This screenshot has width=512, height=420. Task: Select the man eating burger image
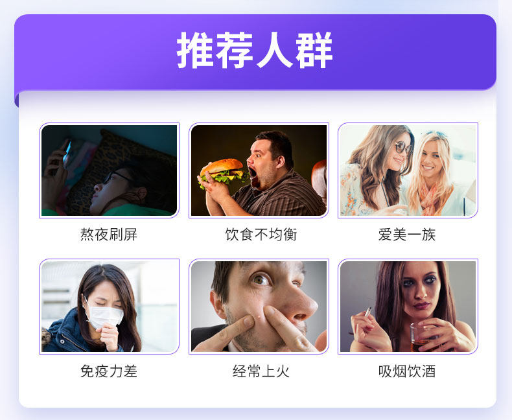coord(259,170)
